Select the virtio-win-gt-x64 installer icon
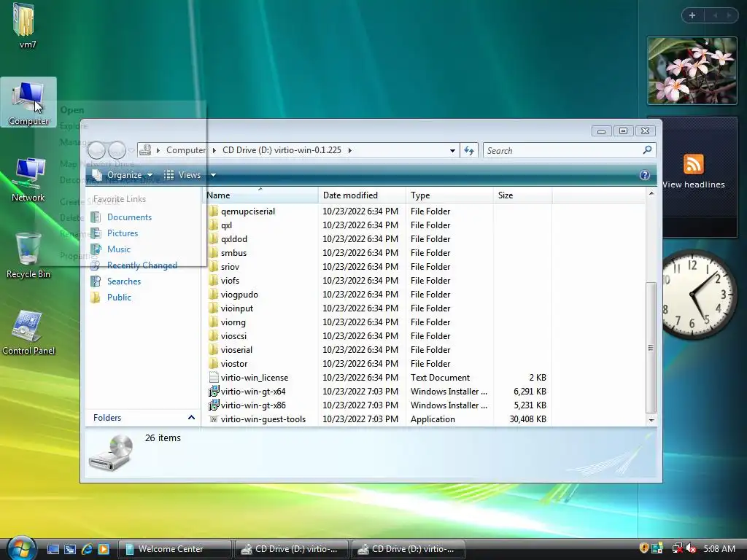Image resolution: width=747 pixels, height=560 pixels. point(214,392)
